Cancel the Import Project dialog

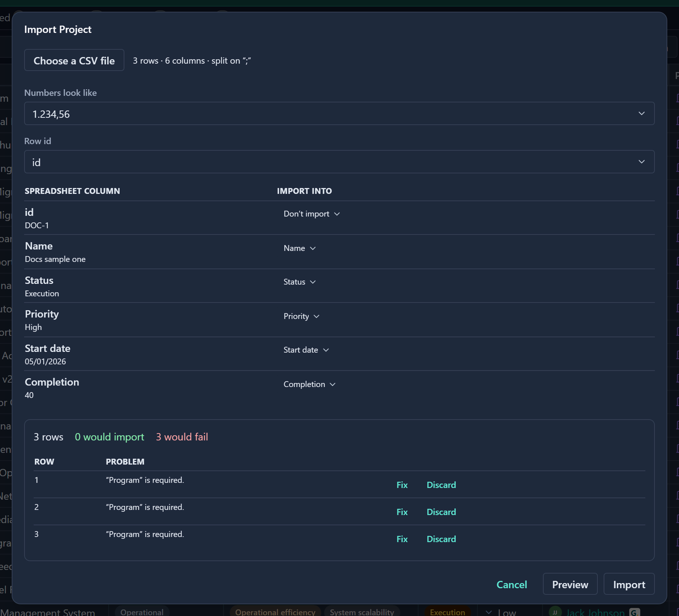(511, 585)
